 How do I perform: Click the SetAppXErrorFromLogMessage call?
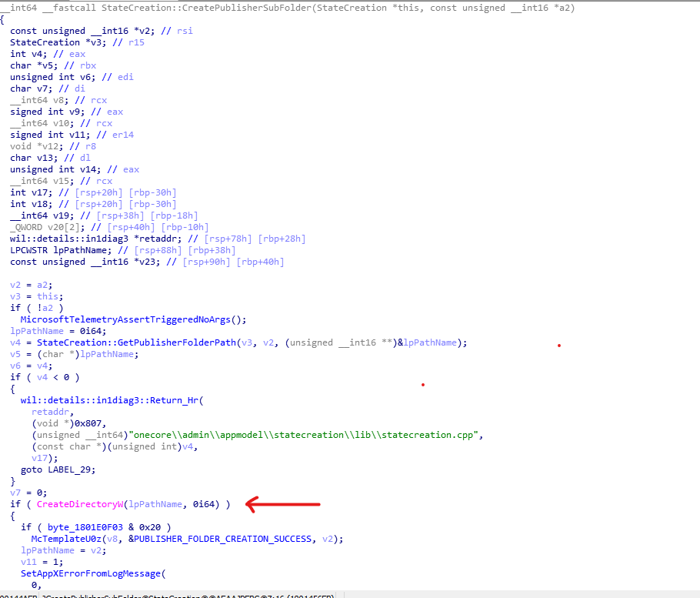88,573
